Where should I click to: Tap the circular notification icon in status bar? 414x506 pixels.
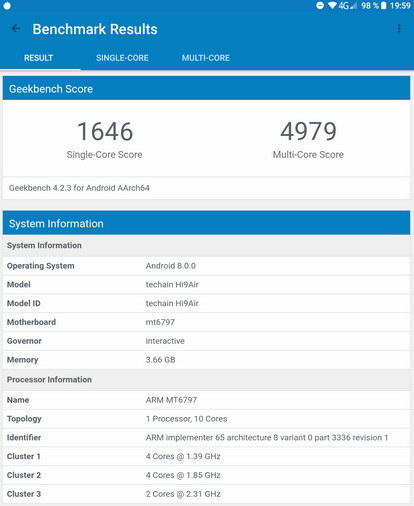7,6
